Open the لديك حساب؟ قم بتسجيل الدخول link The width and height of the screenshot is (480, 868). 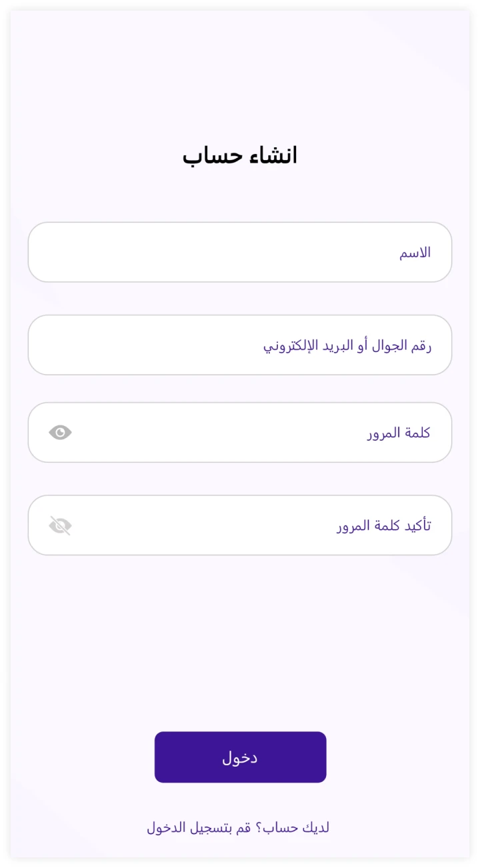(238, 827)
